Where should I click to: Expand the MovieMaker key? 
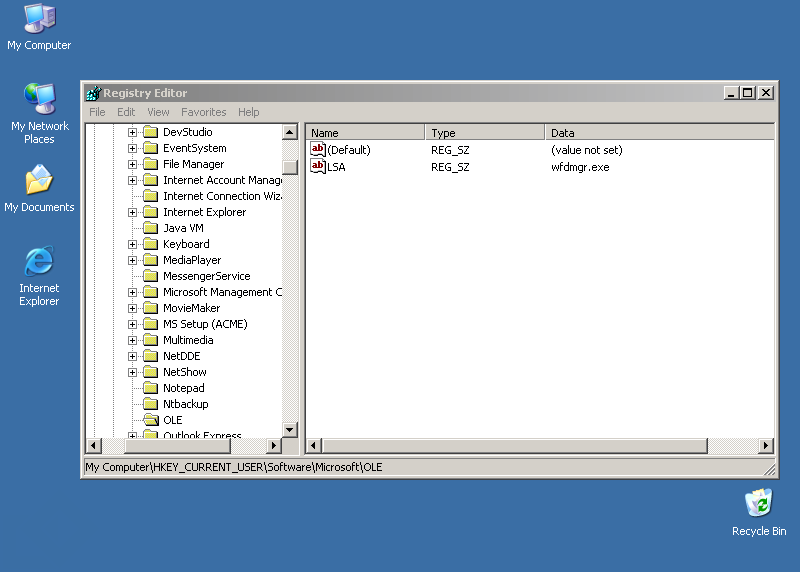pyautogui.click(x=132, y=308)
